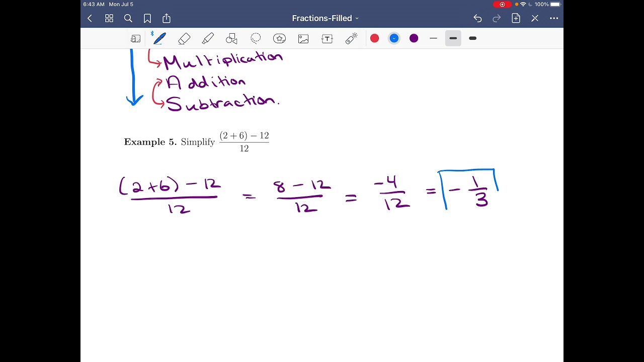Image resolution: width=644 pixels, height=362 pixels.
Task: Select the thickest stroke width
Action: (x=472, y=38)
